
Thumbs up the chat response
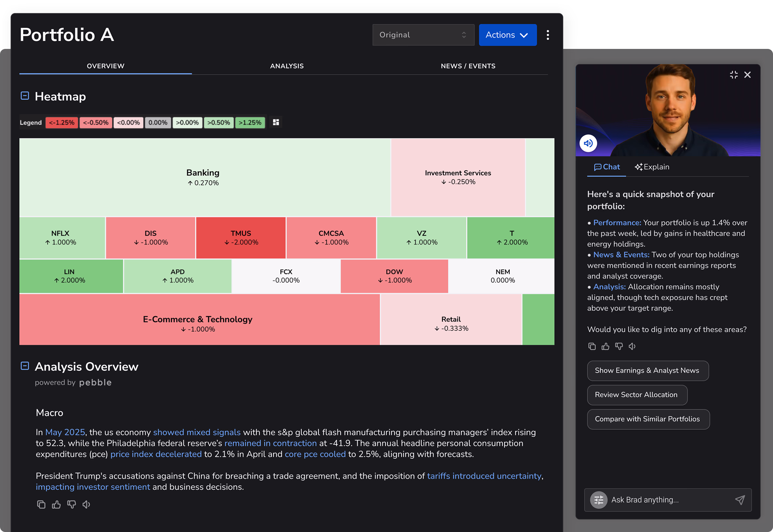(605, 346)
